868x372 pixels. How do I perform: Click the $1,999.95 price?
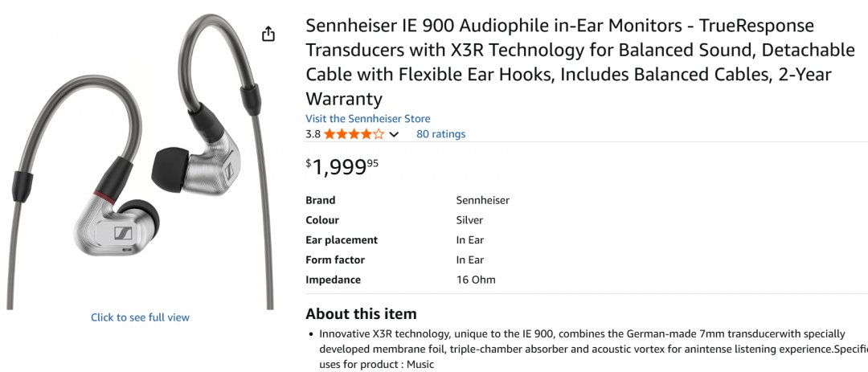click(342, 167)
